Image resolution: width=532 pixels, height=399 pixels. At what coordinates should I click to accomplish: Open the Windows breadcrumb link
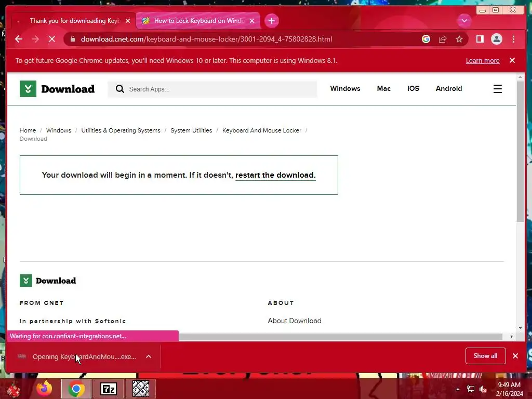[58, 130]
